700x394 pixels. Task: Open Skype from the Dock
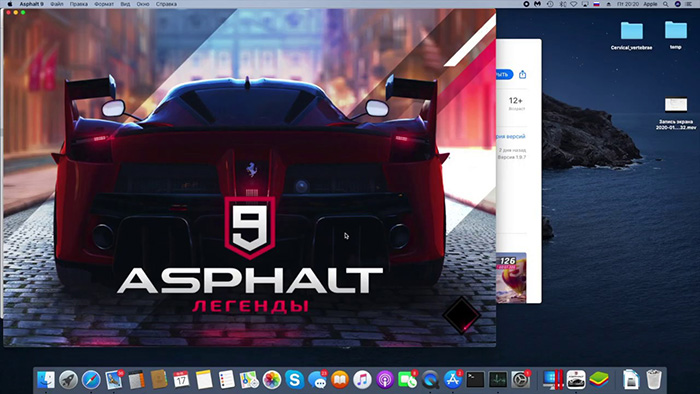294,380
